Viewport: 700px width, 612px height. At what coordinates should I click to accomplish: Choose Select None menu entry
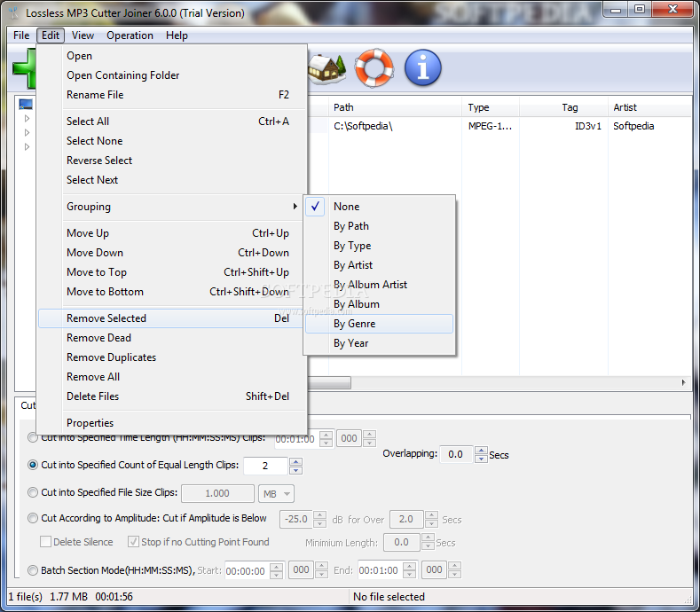[x=172, y=141]
